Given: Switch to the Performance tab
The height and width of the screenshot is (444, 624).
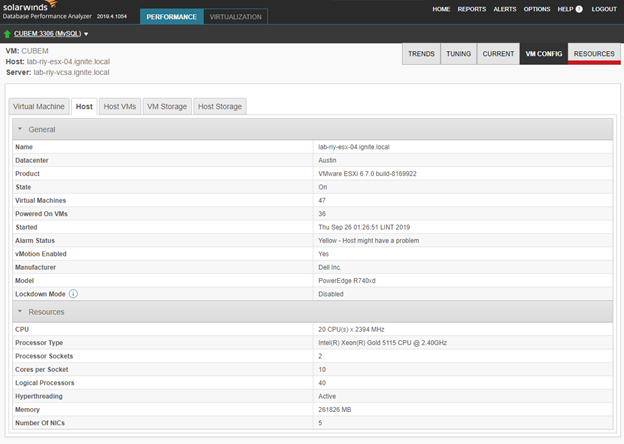Looking at the screenshot, I should tap(172, 17).
